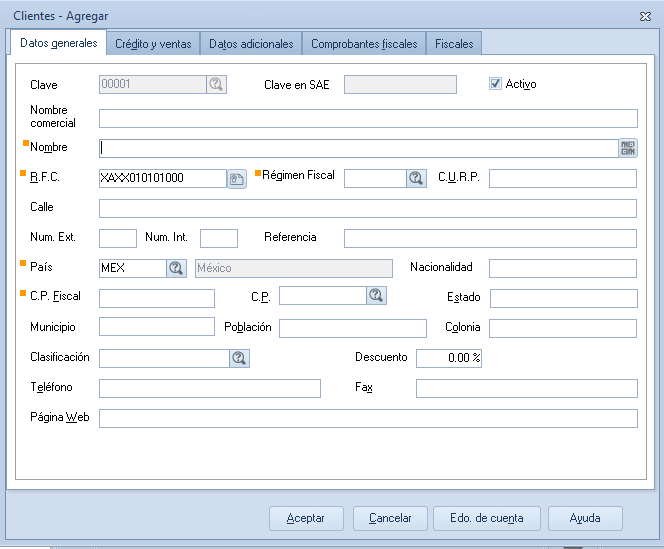Click the Aceptar button

(306, 518)
